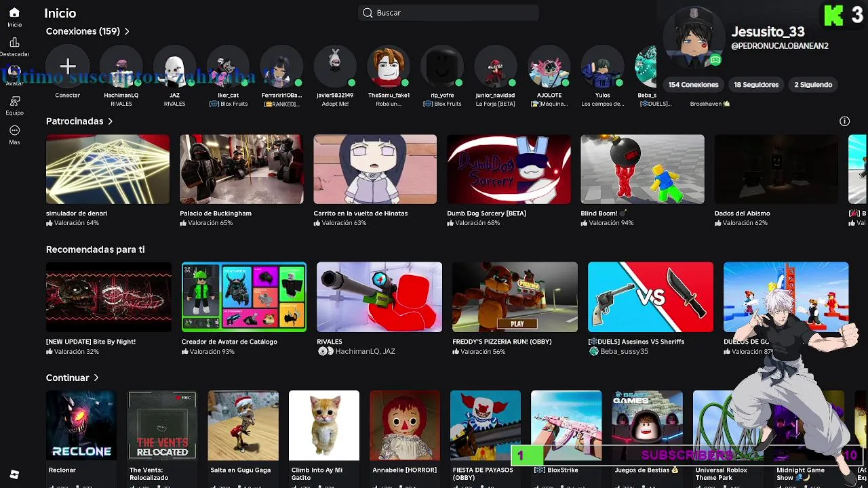Open Jesusito_33's profile avatar

click(693, 39)
